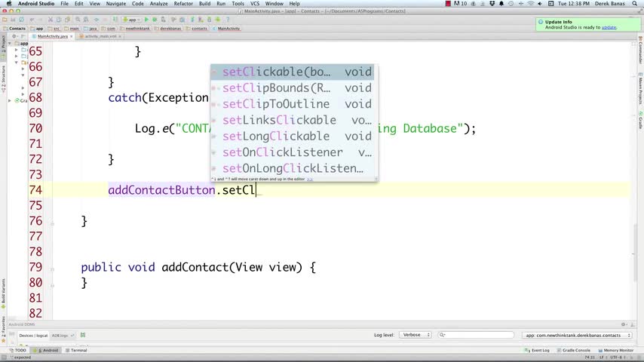Open the Event Log tool window
644x362 pixels.
pos(537,350)
